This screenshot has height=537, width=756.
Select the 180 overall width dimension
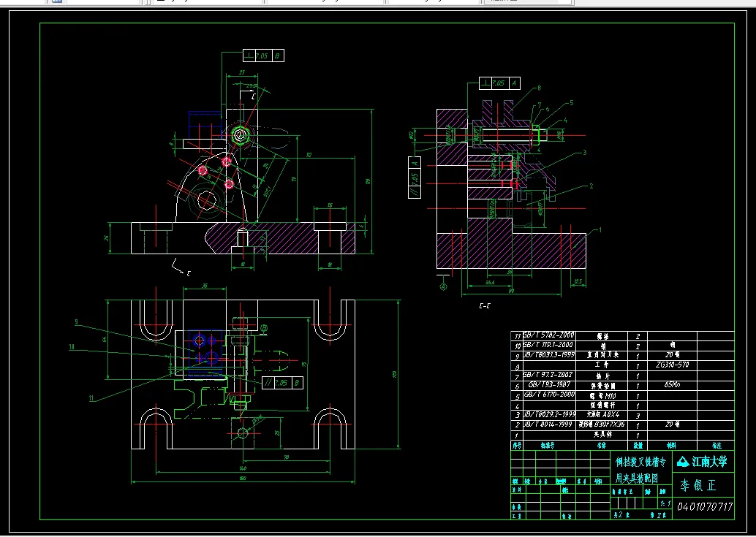coord(243,479)
